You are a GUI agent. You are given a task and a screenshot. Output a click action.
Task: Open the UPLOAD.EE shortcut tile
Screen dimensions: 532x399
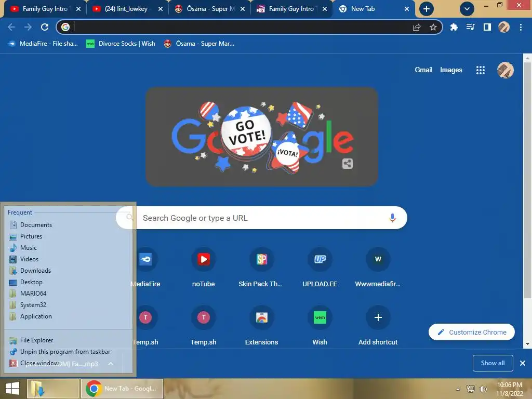click(320, 268)
